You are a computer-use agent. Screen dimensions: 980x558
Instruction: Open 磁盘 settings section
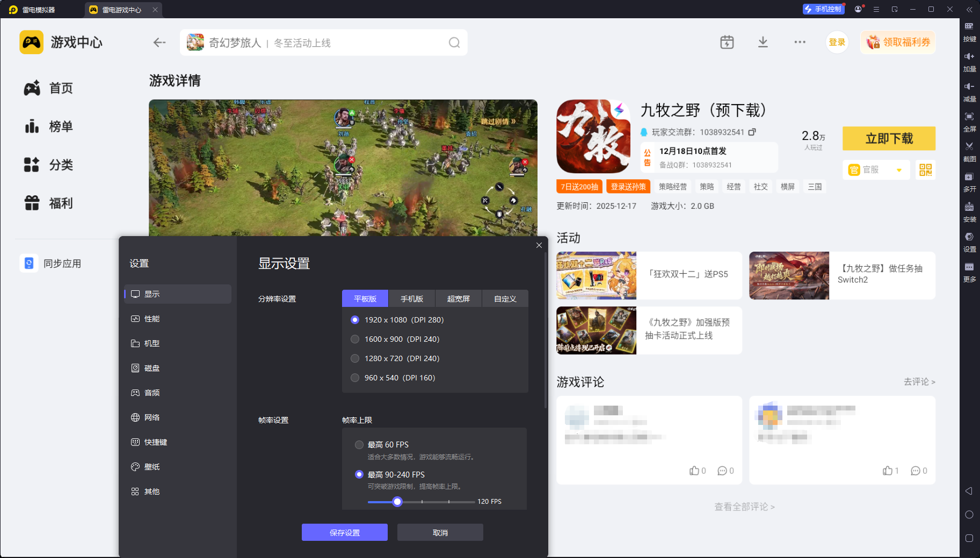click(178, 368)
